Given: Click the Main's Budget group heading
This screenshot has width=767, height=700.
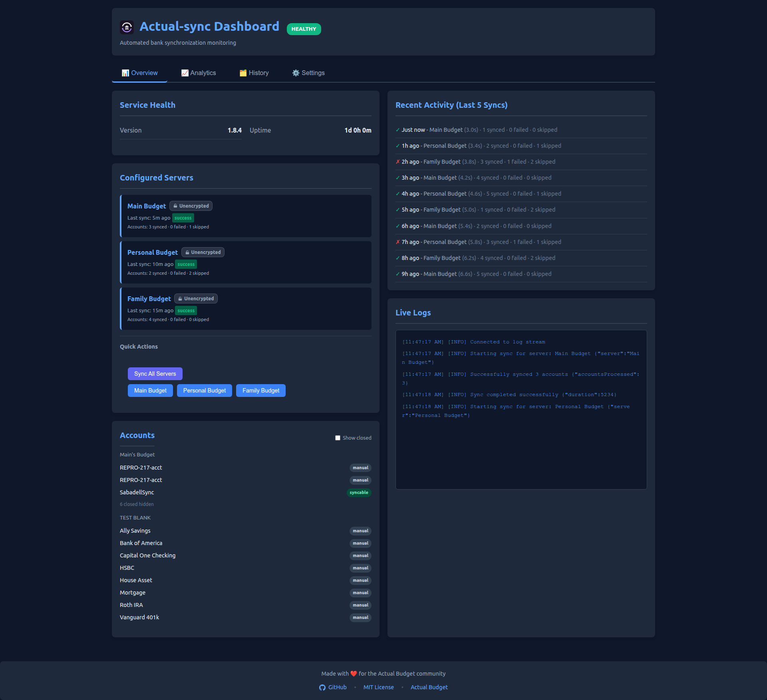Looking at the screenshot, I should tap(137, 455).
